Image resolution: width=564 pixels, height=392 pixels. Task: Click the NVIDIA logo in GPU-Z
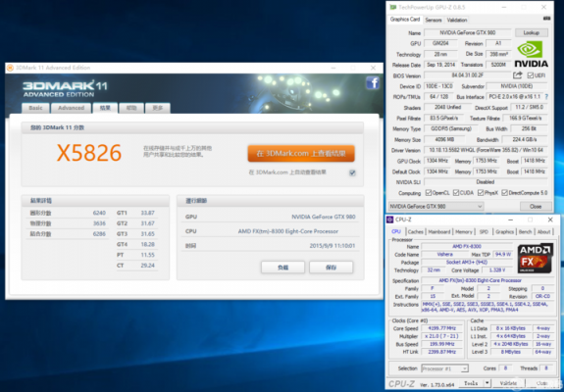pyautogui.click(x=531, y=54)
